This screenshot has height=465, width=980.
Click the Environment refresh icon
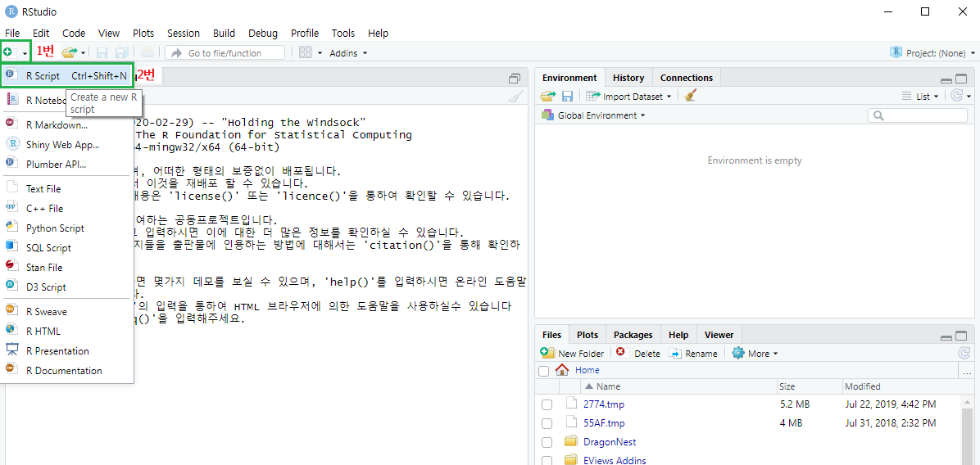pos(956,96)
